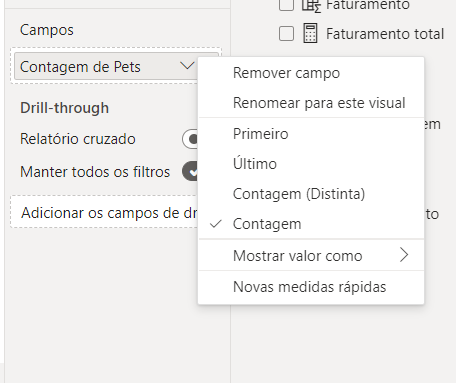Check the Faturamento total checkbox
The width and height of the screenshot is (456, 383).
point(286,34)
